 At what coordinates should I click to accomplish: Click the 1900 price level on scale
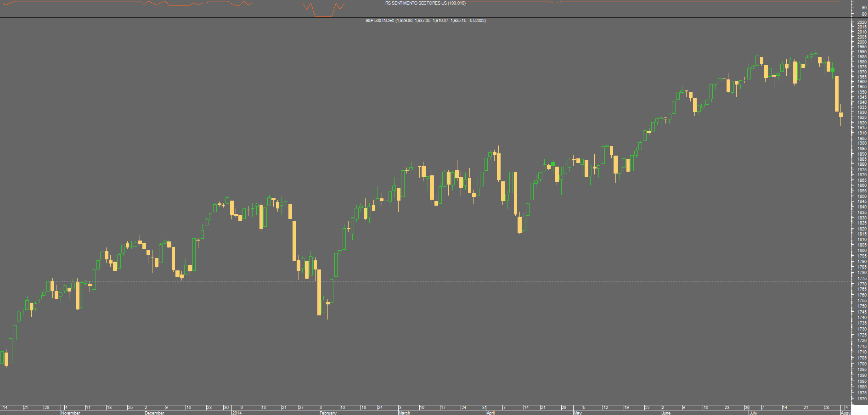click(862, 143)
